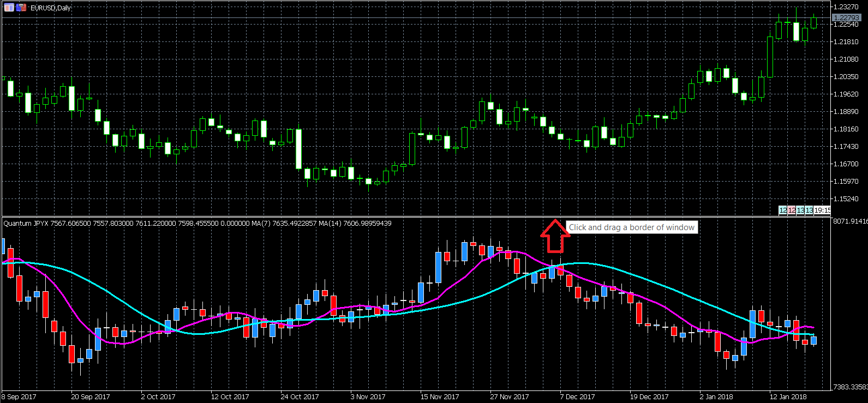Click the red upward arrow marker
Viewport: 868px width, 403px height.
(x=555, y=236)
